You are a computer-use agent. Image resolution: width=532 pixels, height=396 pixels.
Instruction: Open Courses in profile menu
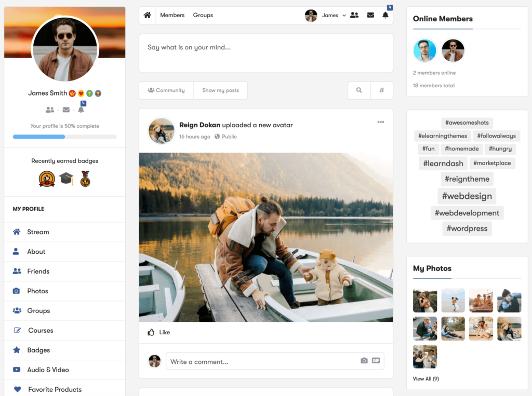[x=65, y=331]
